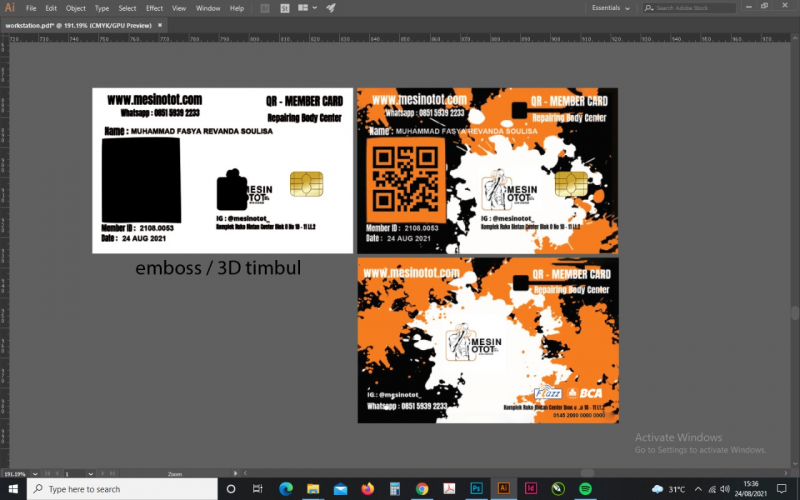Open the Arrange Documents layout dropdown
Image resolution: width=800 pixels, height=500 pixels.
308,8
